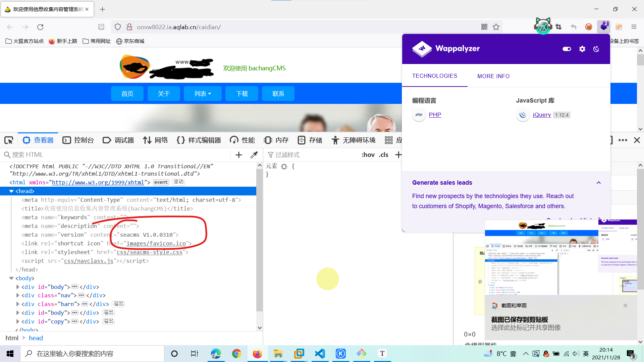Image resolution: width=644 pixels, height=362 pixels.
Task: Click the 搜索 HTML search field
Action: coord(116,155)
